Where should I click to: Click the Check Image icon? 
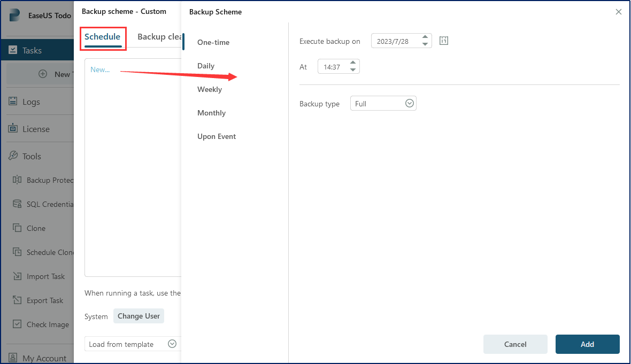point(17,324)
